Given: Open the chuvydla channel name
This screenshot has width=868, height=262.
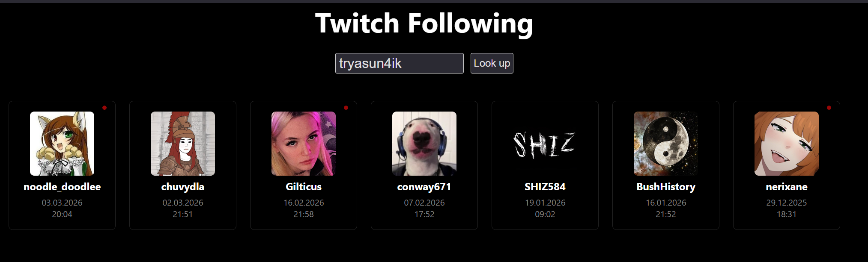Looking at the screenshot, I should (x=183, y=187).
